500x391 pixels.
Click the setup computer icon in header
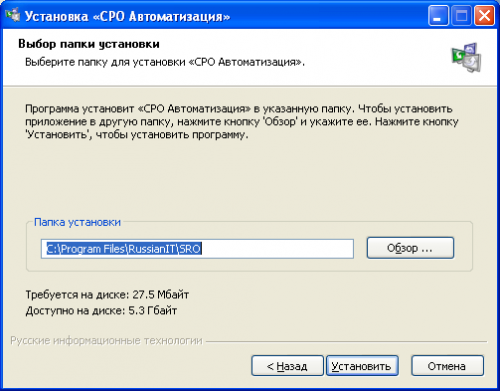coord(466,57)
